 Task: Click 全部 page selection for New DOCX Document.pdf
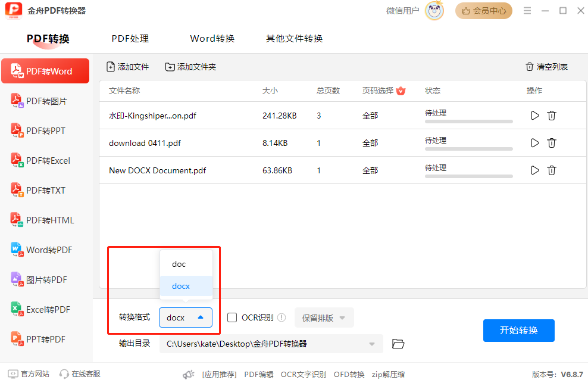[370, 170]
